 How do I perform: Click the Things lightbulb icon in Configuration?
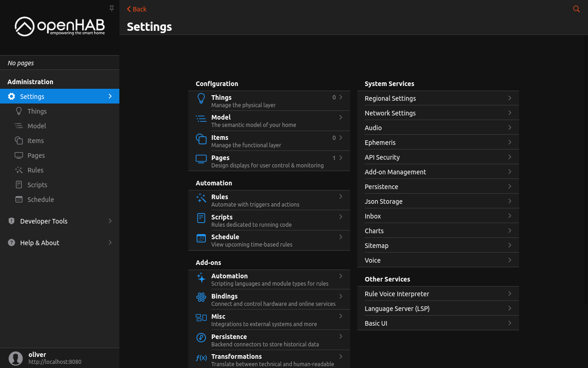tap(201, 98)
